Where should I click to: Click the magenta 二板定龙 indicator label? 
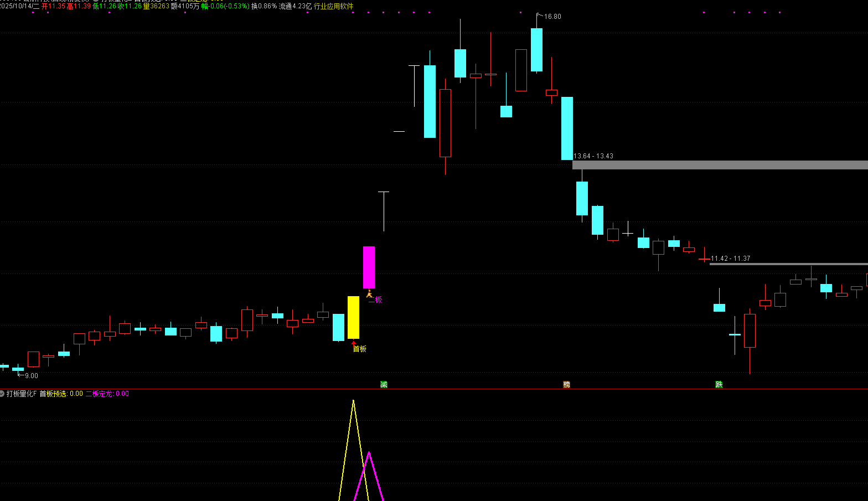tap(107, 394)
